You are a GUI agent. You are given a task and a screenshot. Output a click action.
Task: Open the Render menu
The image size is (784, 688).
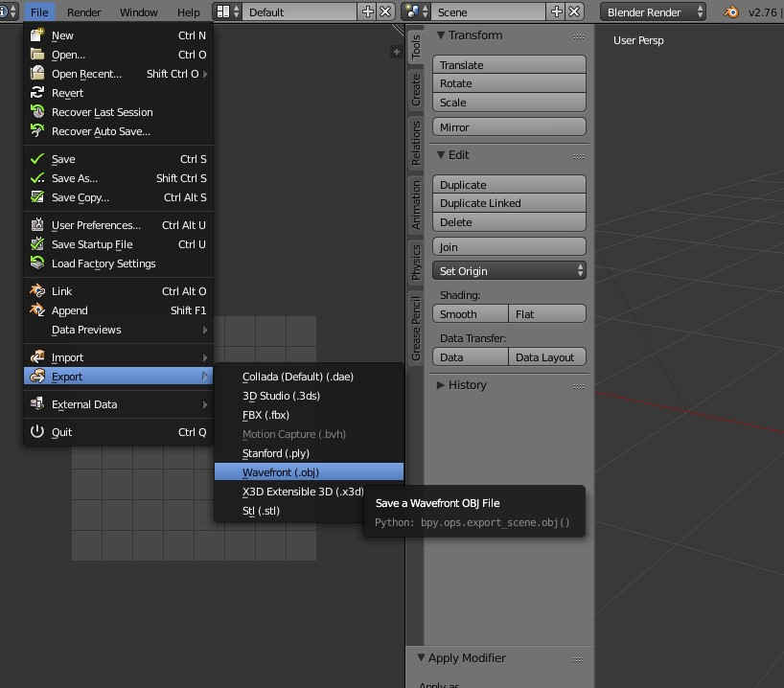click(x=84, y=12)
